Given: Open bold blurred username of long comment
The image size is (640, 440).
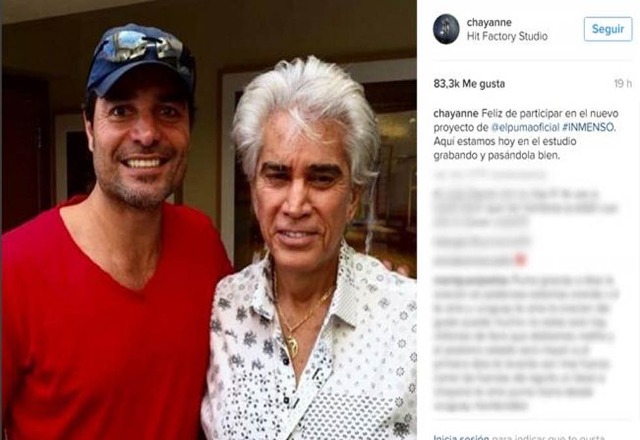Looking at the screenshot, I should point(470,281).
